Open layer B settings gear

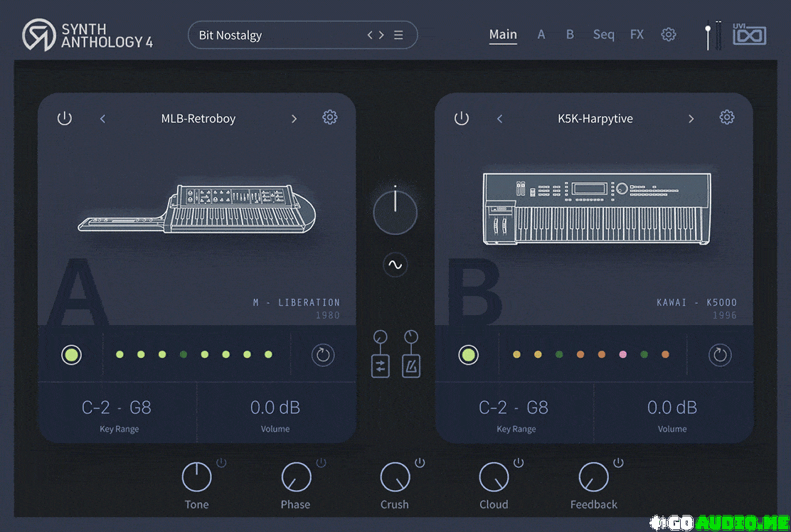point(727,117)
